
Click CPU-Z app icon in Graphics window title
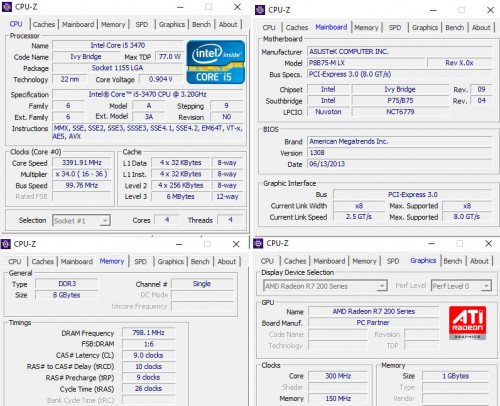(258, 243)
